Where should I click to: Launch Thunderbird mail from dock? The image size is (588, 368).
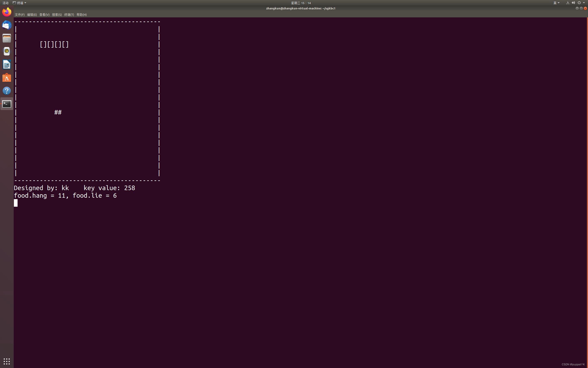click(x=7, y=25)
